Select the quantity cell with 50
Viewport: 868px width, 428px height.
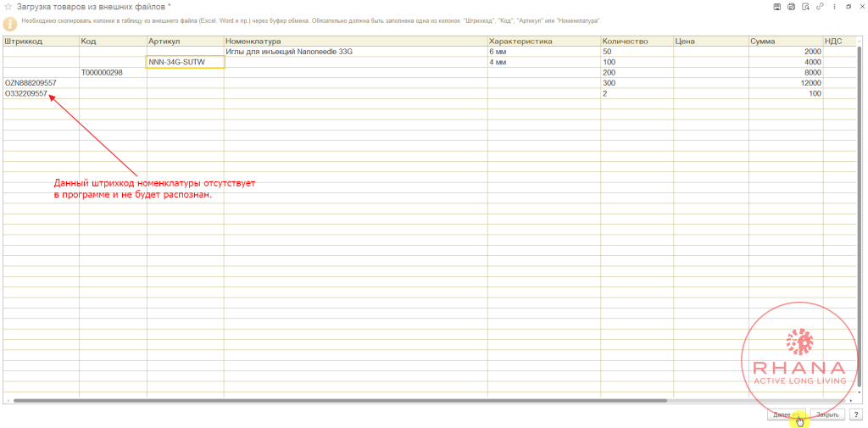click(637, 52)
